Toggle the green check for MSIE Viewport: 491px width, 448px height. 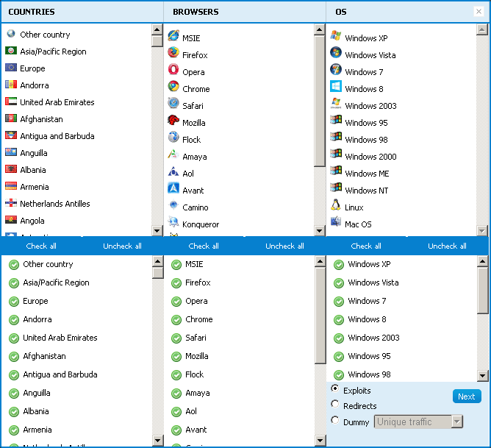point(176,265)
